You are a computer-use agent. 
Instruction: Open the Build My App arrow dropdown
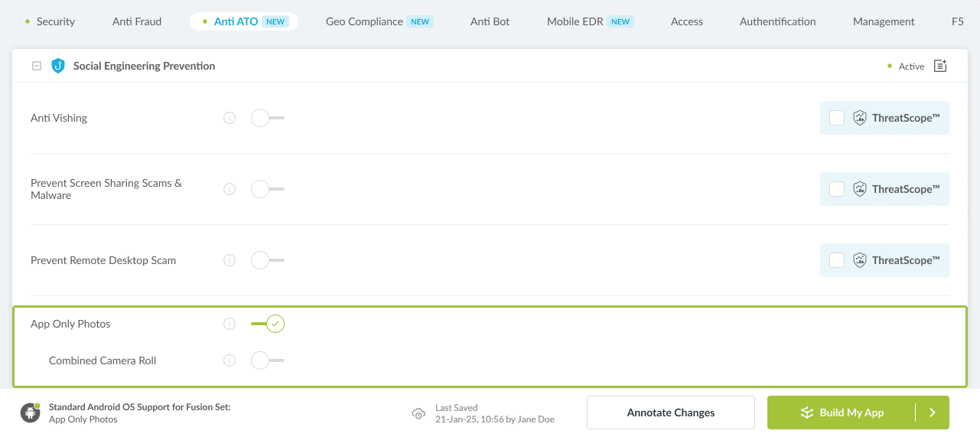pyautogui.click(x=933, y=413)
